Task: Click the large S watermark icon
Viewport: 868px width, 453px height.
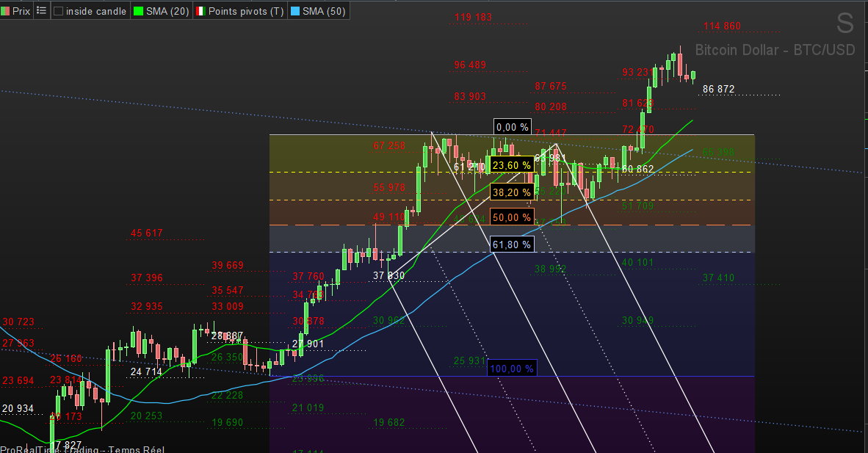Action: pyautogui.click(x=845, y=23)
